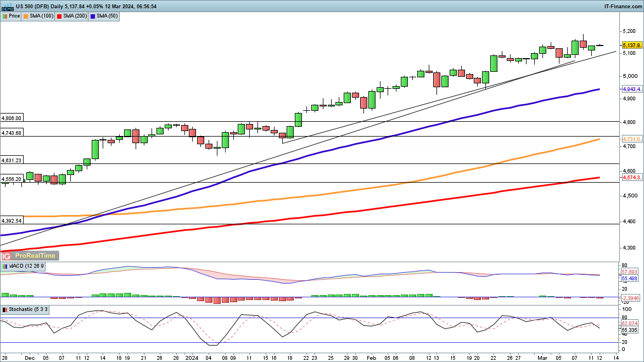
Task: Click the orange SMA (100) color swatch
Action: click(x=26, y=16)
